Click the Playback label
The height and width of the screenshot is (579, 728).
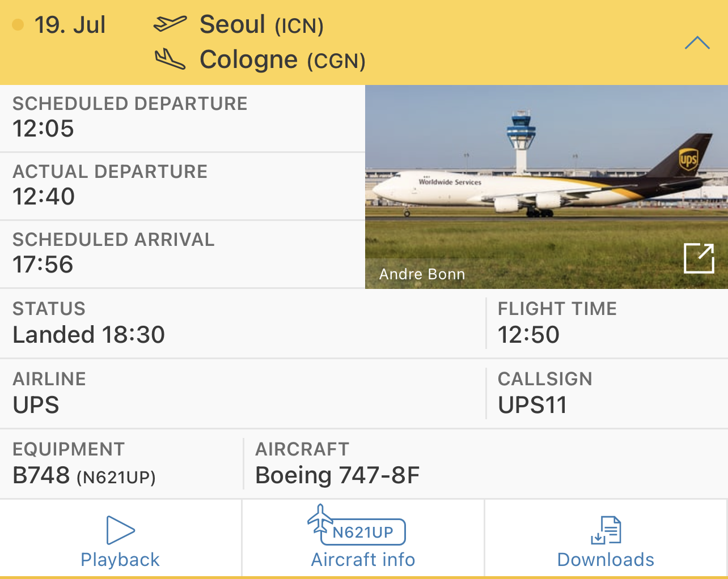pyautogui.click(x=120, y=560)
